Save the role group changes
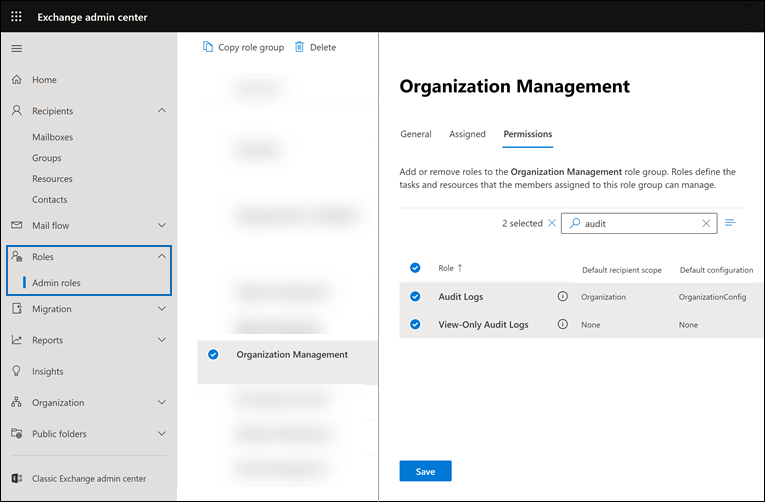Viewport: 765px width, 502px height. 425,471
